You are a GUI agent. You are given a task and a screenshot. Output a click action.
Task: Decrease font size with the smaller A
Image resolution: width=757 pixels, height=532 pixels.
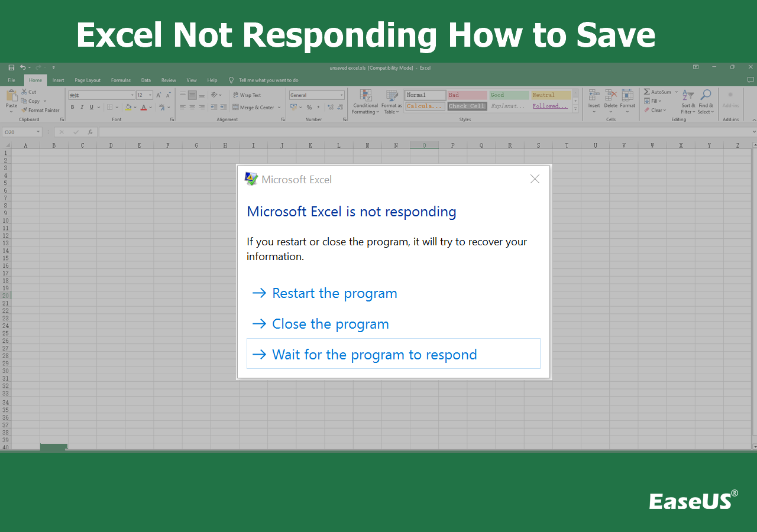[168, 95]
